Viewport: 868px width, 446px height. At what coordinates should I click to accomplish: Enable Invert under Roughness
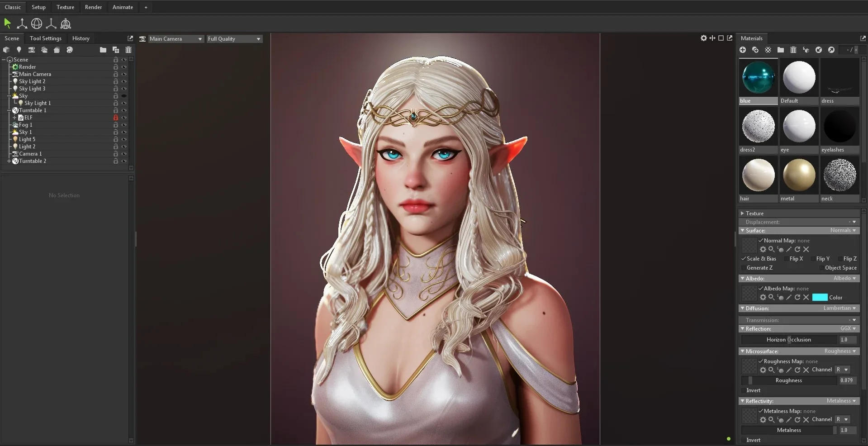tap(743, 390)
